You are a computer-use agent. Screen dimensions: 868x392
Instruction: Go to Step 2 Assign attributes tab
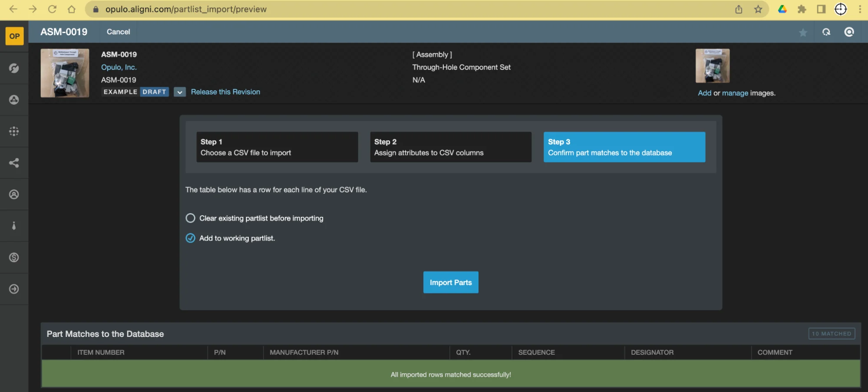click(450, 147)
